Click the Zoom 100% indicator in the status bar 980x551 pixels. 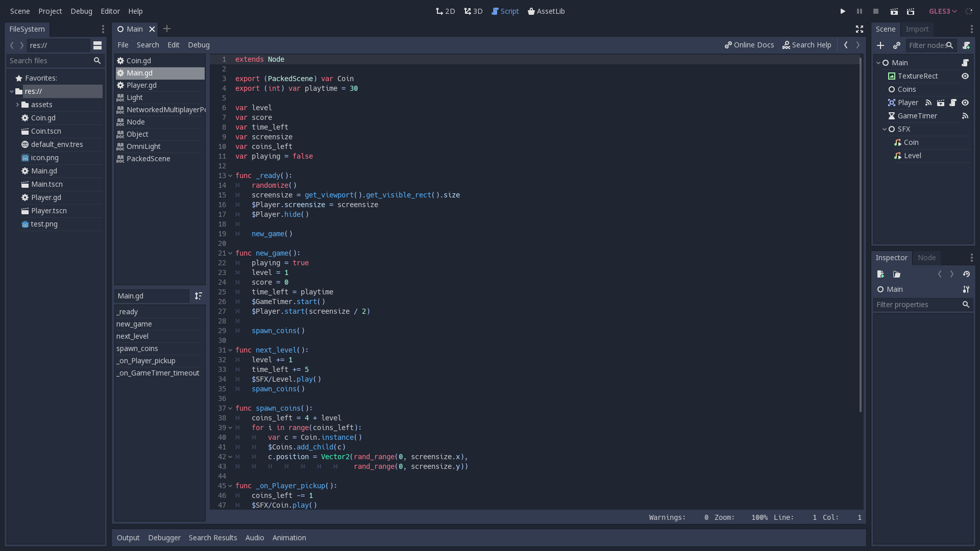[x=760, y=517]
